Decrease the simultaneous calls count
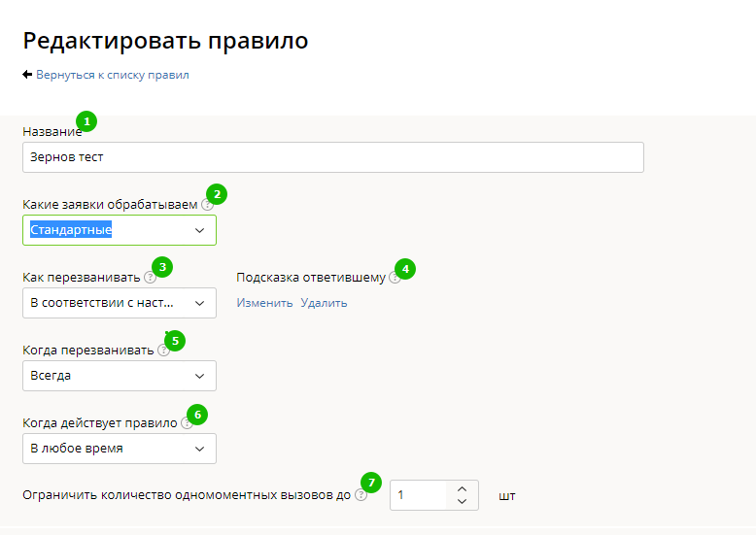Image resolution: width=756 pixels, height=535 pixels. click(x=462, y=502)
